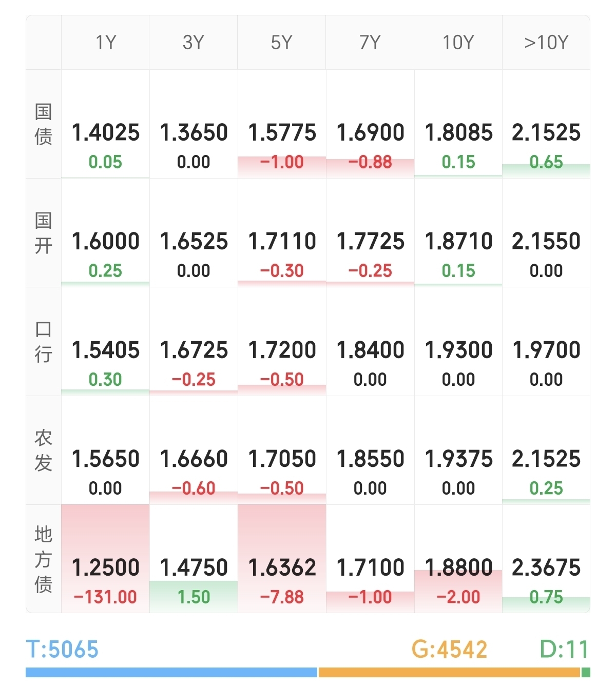Select the 1Y maturity column header
The width and height of the screenshot is (616, 686).
105,43
